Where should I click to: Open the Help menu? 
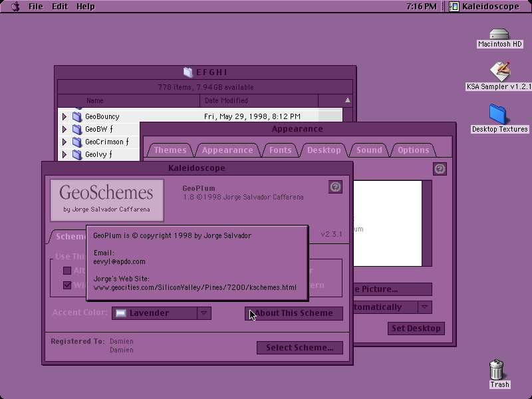(86, 7)
